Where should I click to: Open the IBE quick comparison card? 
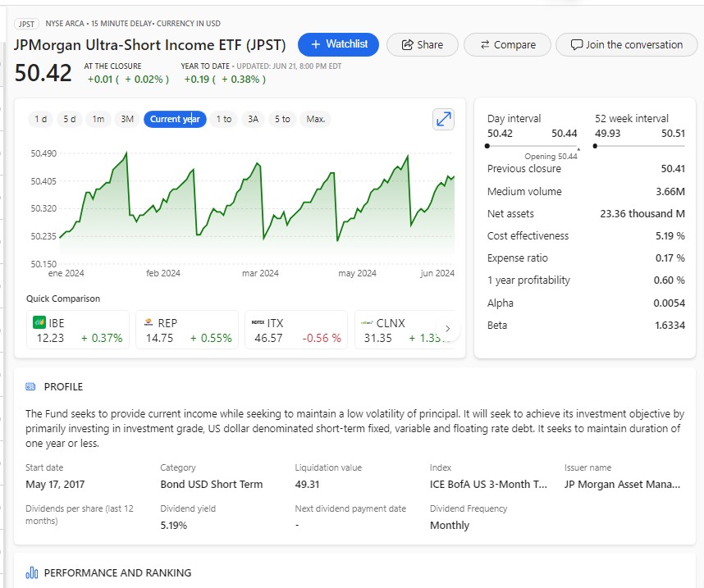[78, 330]
